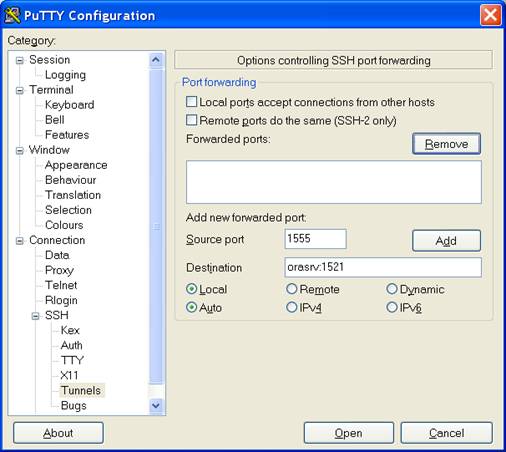506x452 pixels.
Task: Select the Connection category
Action: pos(57,240)
